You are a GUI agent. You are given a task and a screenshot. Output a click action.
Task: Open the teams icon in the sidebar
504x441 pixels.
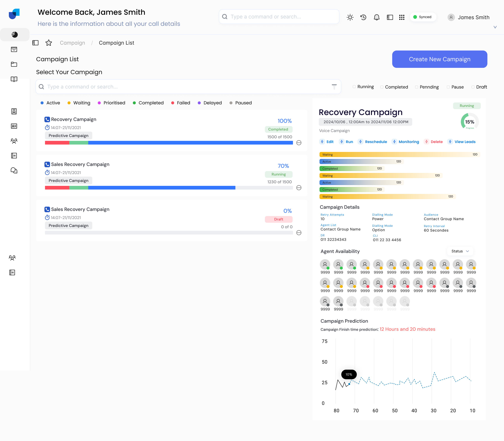[x=14, y=141]
